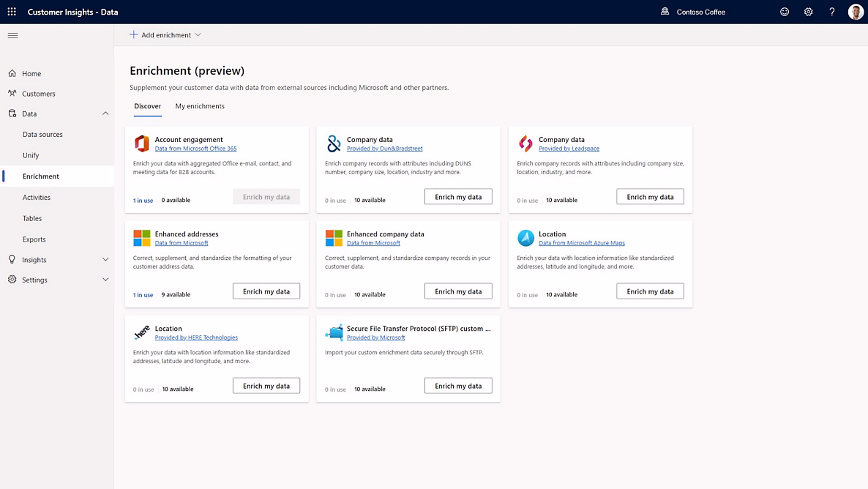868x489 pixels.
Task: Open the user profile avatar
Action: click(856, 12)
